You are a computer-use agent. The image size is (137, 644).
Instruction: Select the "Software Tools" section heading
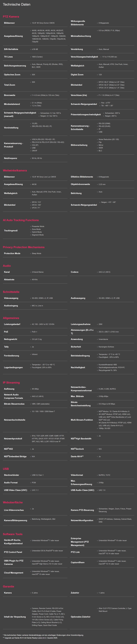click(x=13, y=534)
